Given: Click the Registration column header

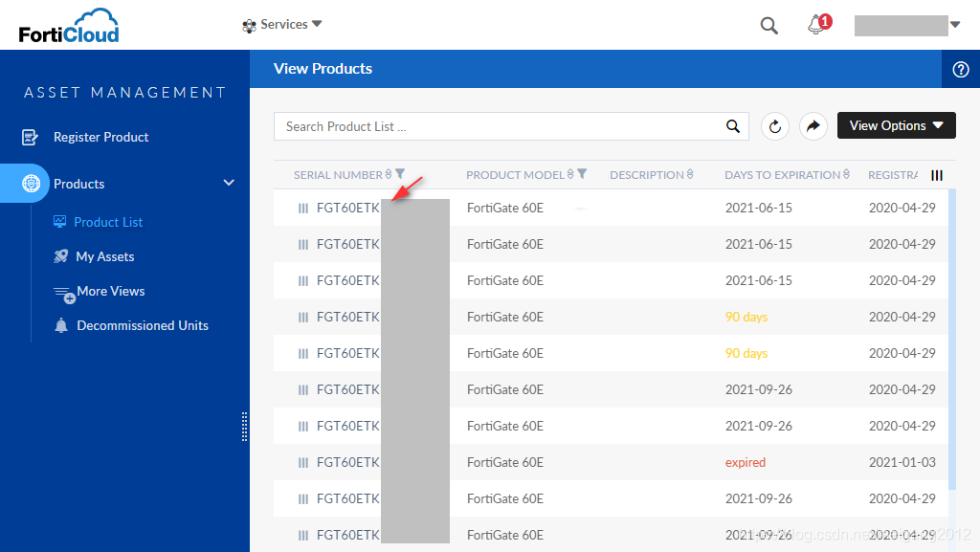Looking at the screenshot, I should click(893, 175).
